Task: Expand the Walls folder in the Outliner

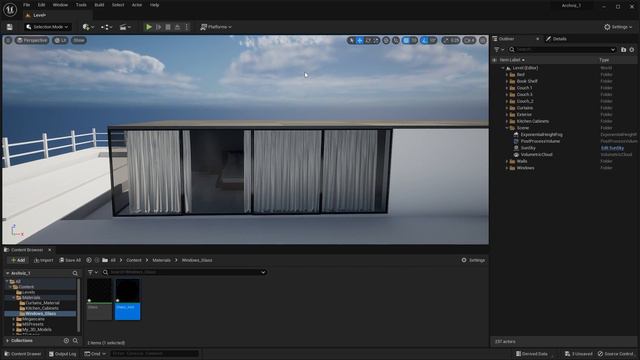Action: coord(507,161)
